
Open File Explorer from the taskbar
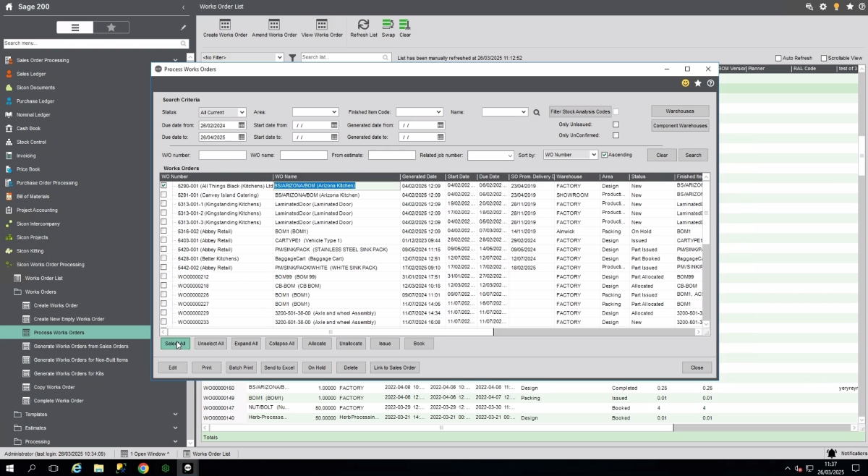pos(98,468)
